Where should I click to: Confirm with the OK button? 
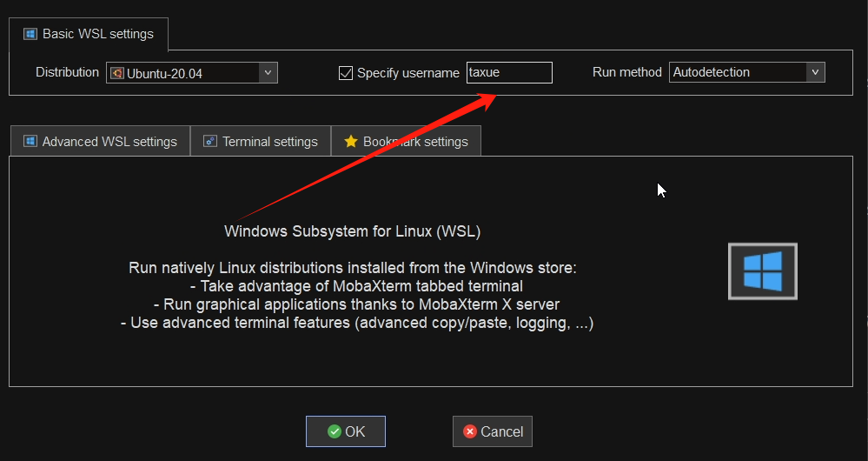[346, 431]
